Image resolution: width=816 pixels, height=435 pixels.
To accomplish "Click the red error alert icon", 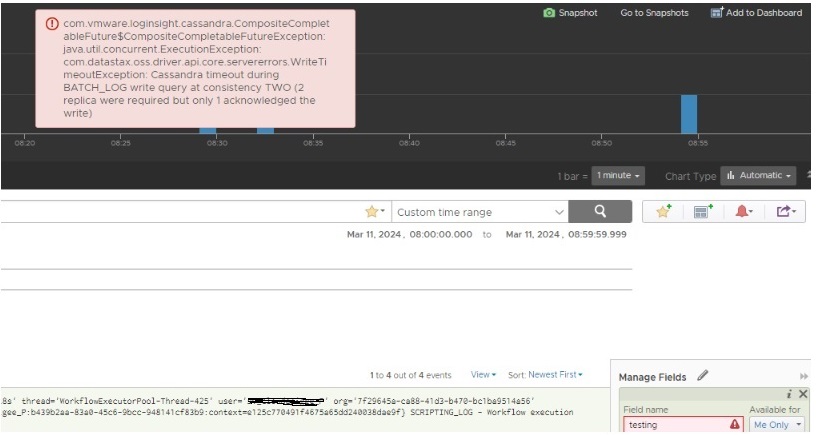I will (x=52, y=24).
